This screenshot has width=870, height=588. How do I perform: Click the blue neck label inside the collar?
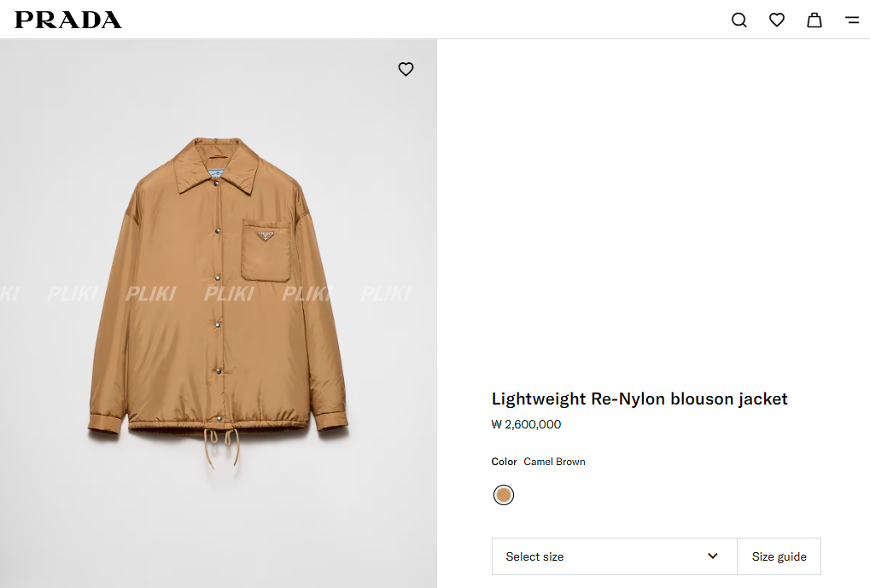[217, 176]
